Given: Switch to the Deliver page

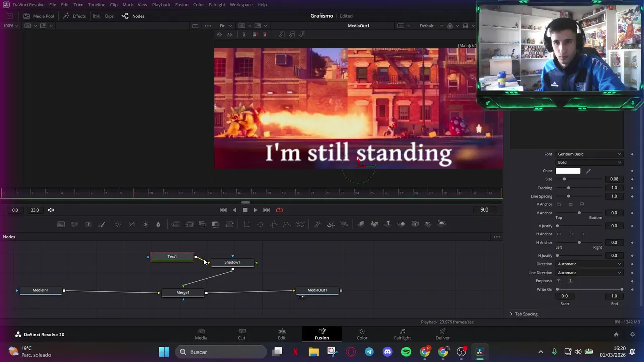Looking at the screenshot, I should click(443, 334).
